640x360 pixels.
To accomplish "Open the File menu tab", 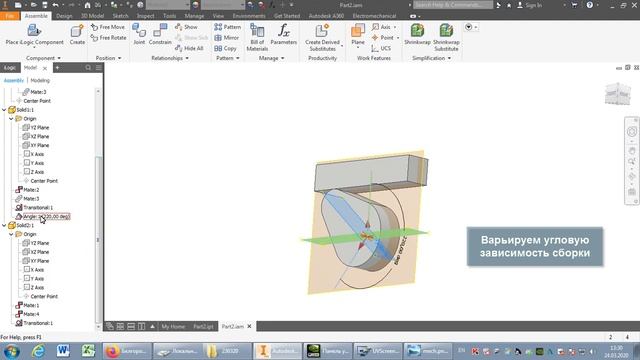I will pos(10,16).
